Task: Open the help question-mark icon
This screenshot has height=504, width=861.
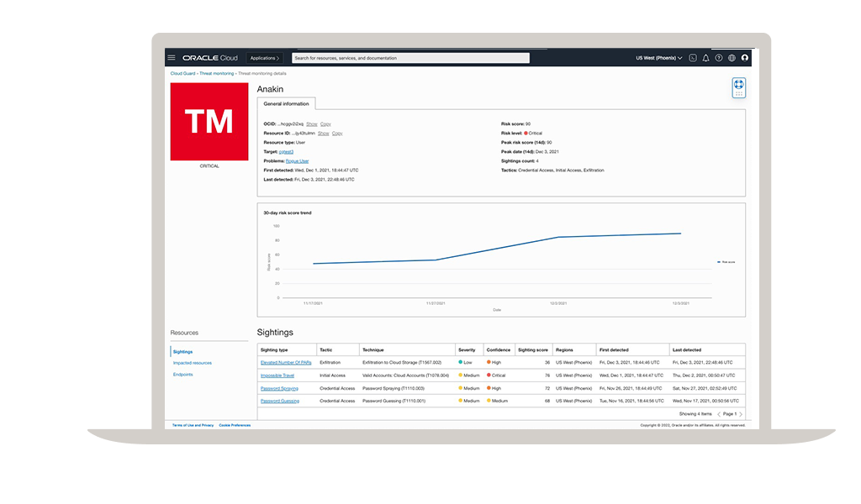Action: (x=719, y=57)
